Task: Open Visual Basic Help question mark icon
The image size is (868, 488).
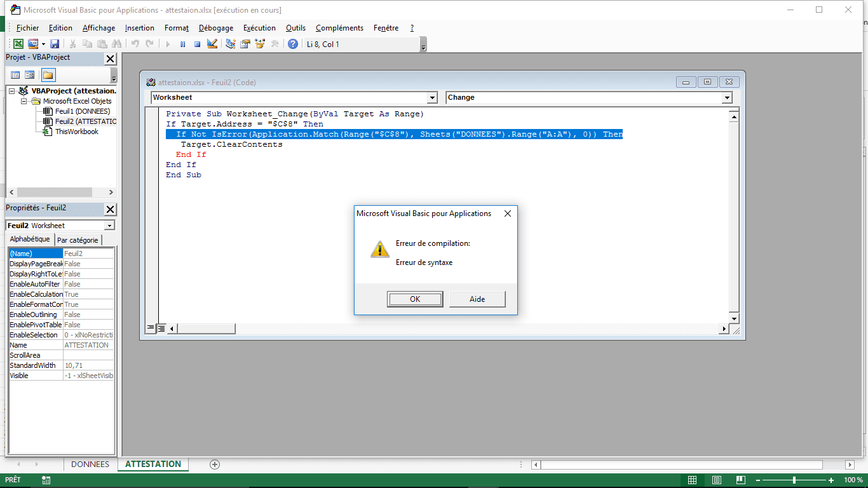Action: (x=293, y=44)
